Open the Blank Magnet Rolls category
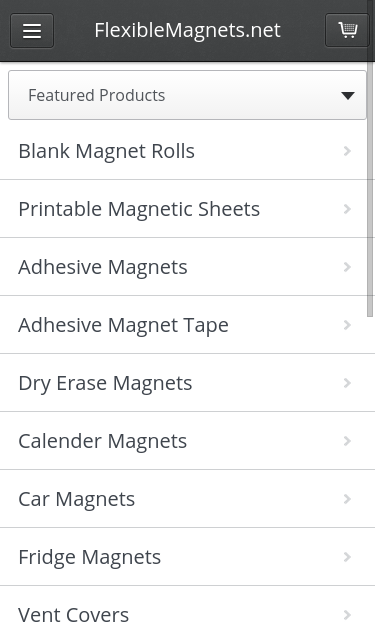This screenshot has width=375, height=627. [187, 151]
